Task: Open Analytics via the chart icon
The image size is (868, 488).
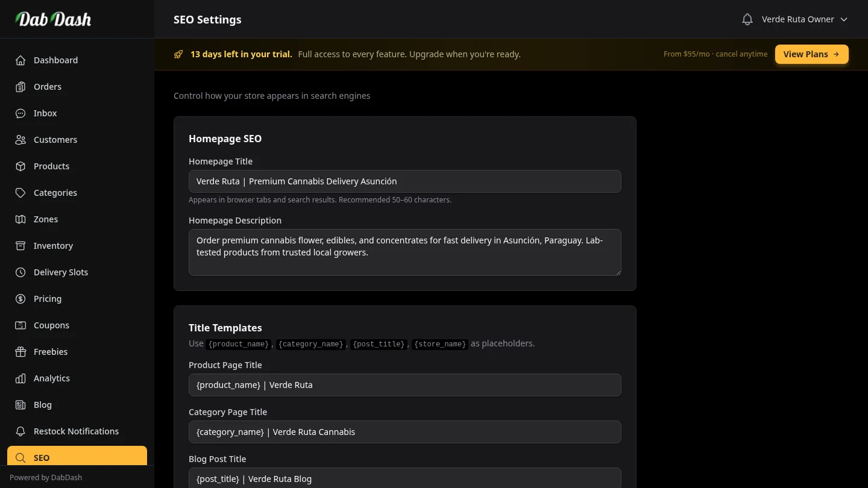Action: coord(20,378)
